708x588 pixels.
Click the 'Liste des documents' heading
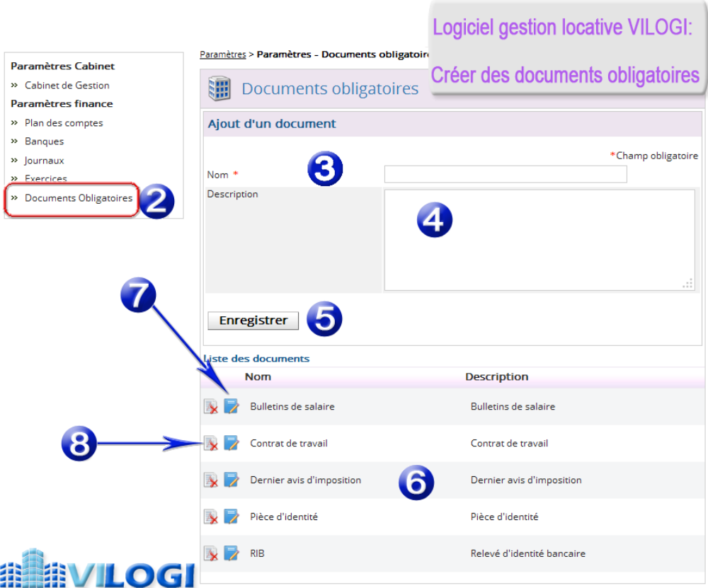tap(256, 359)
